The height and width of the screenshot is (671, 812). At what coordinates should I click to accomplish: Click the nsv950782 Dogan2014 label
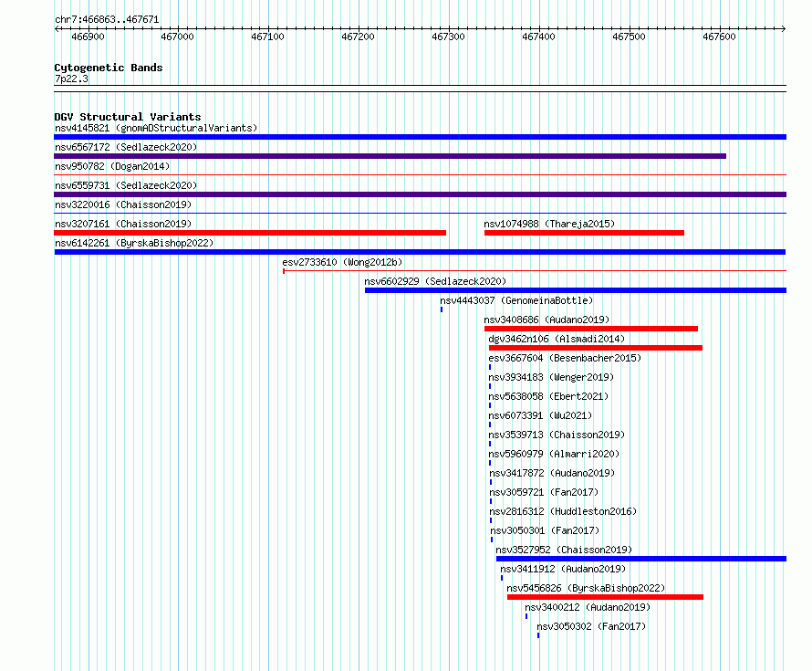[x=112, y=166]
